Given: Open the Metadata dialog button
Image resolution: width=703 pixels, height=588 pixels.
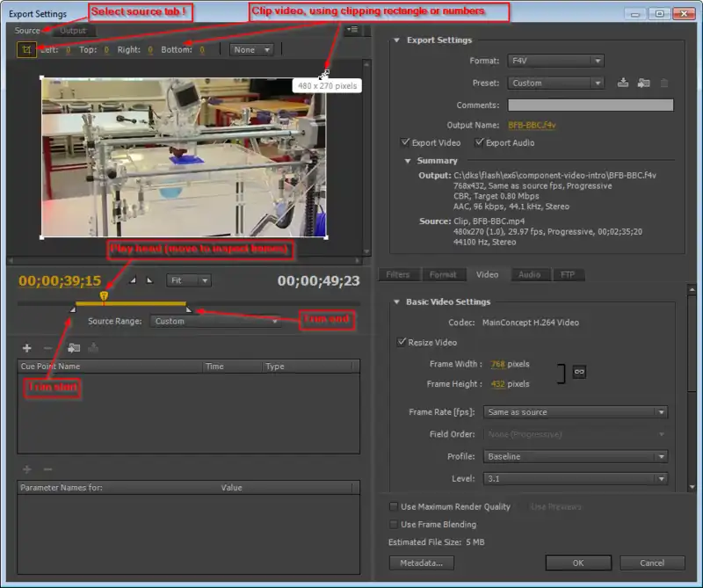Looking at the screenshot, I should [421, 563].
